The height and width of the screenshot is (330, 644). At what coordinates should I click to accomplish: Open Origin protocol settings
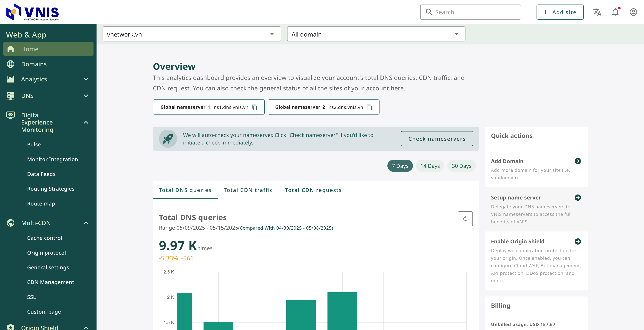[x=47, y=253]
